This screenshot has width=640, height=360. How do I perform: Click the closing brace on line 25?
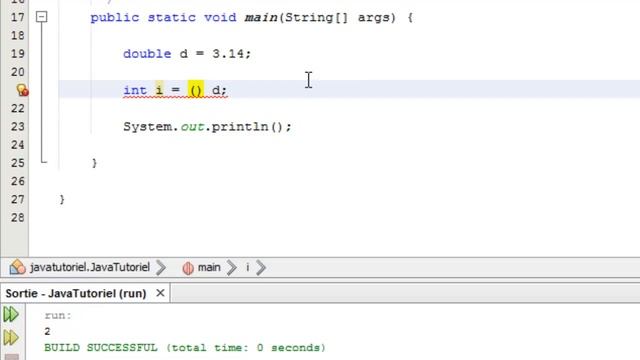pos(94,163)
